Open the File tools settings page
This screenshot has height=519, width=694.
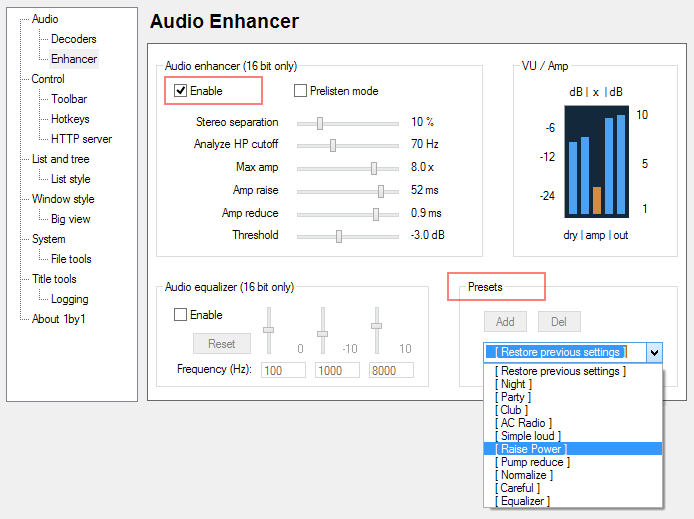tap(71, 259)
